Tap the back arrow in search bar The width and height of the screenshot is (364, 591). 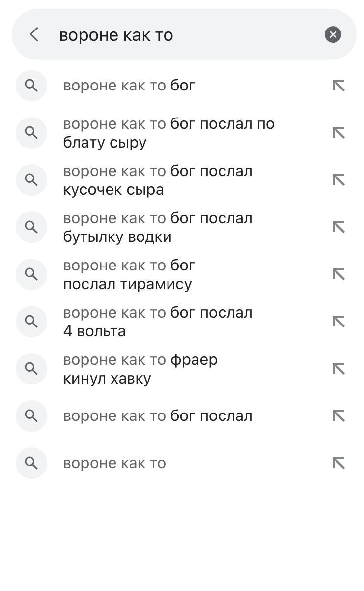34,34
